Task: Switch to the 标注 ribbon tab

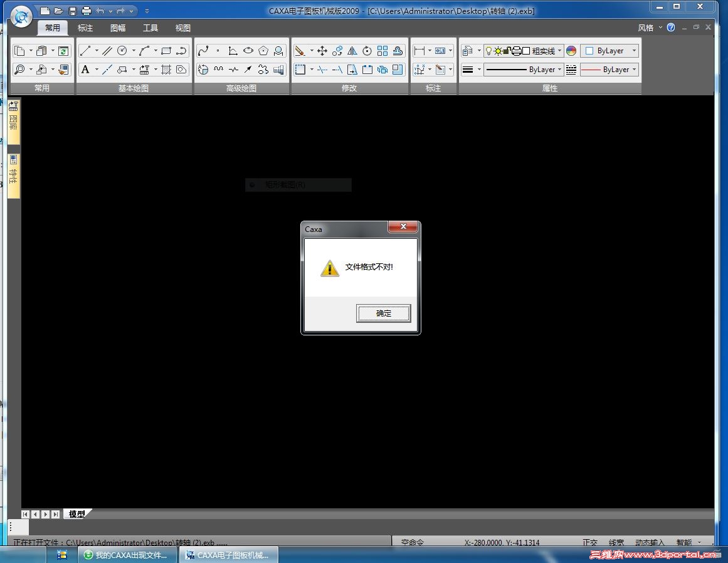Action: [85, 28]
